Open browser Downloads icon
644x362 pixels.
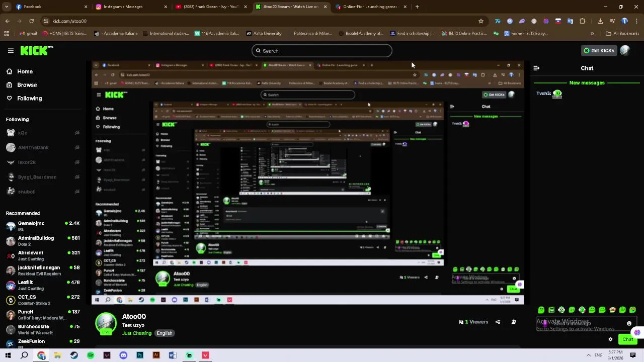click(x=600, y=21)
